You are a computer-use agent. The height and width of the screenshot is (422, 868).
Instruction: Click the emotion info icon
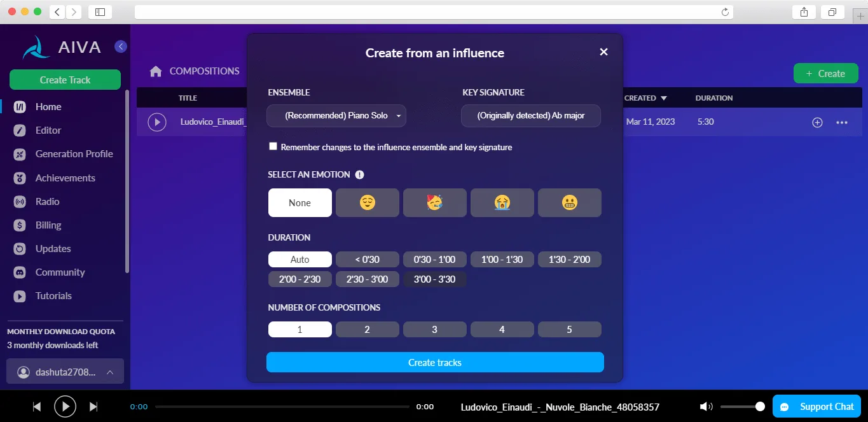pos(359,174)
